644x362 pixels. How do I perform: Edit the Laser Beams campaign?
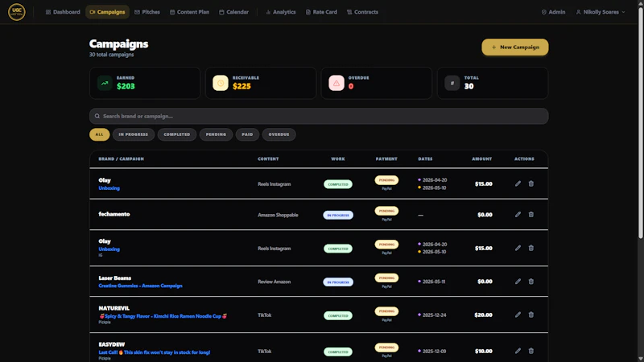pyautogui.click(x=518, y=282)
